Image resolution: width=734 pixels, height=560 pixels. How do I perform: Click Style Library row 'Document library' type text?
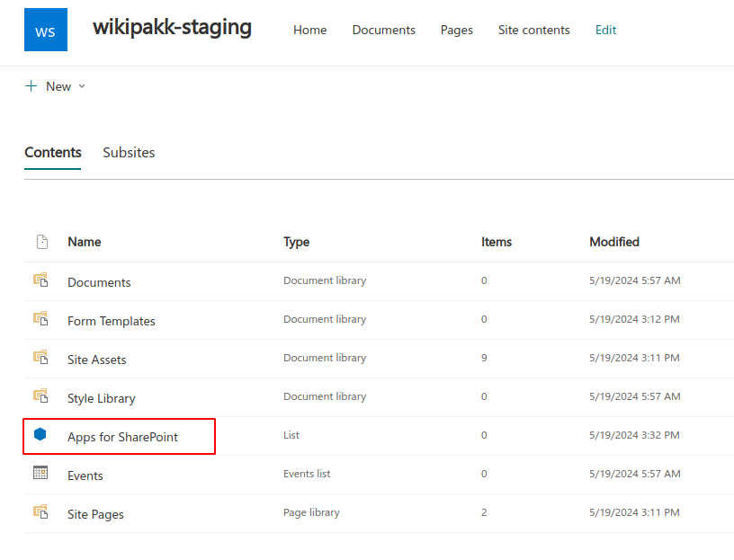click(x=325, y=396)
